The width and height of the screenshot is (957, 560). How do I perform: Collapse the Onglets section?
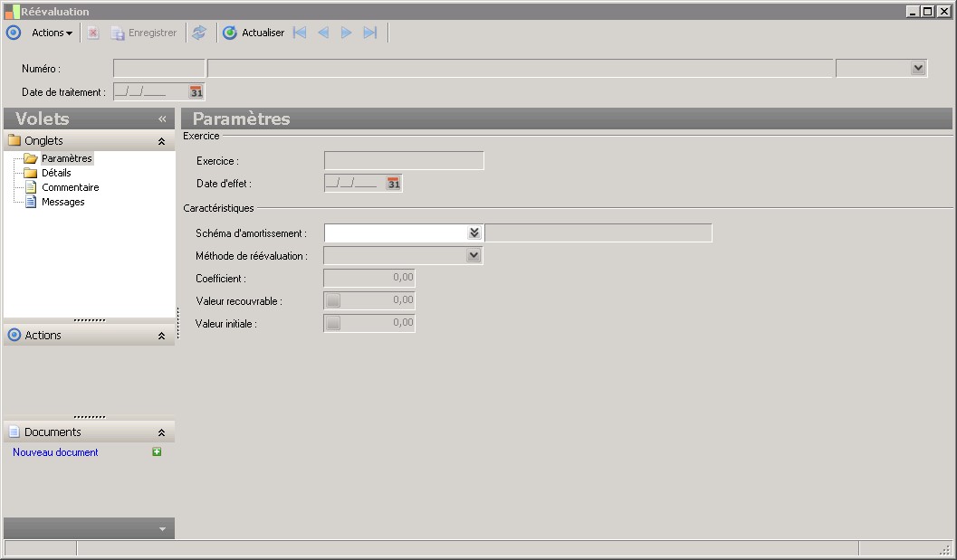pyautogui.click(x=162, y=141)
